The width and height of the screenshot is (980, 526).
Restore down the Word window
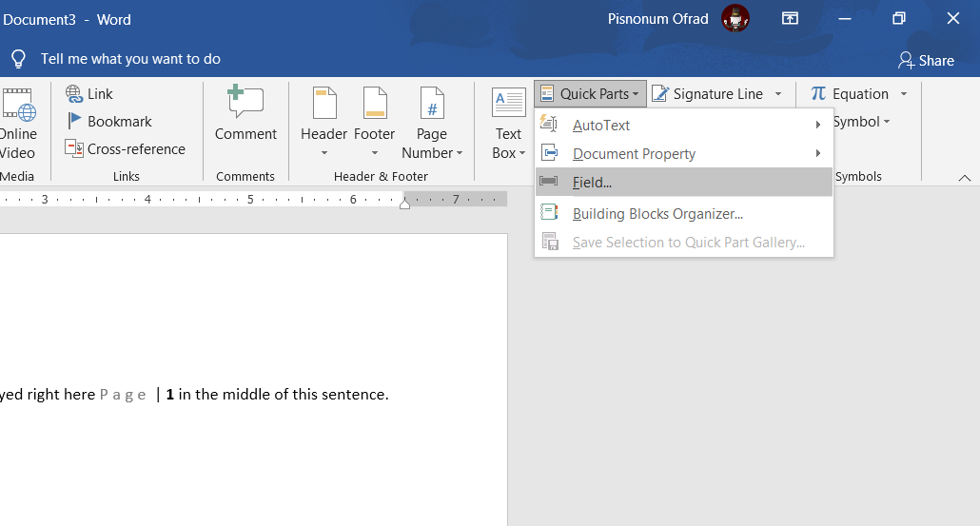coord(899,18)
